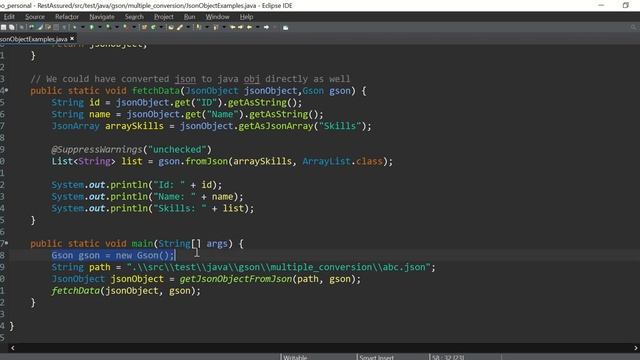Click the Save icon in the toolbar

(3, 27)
